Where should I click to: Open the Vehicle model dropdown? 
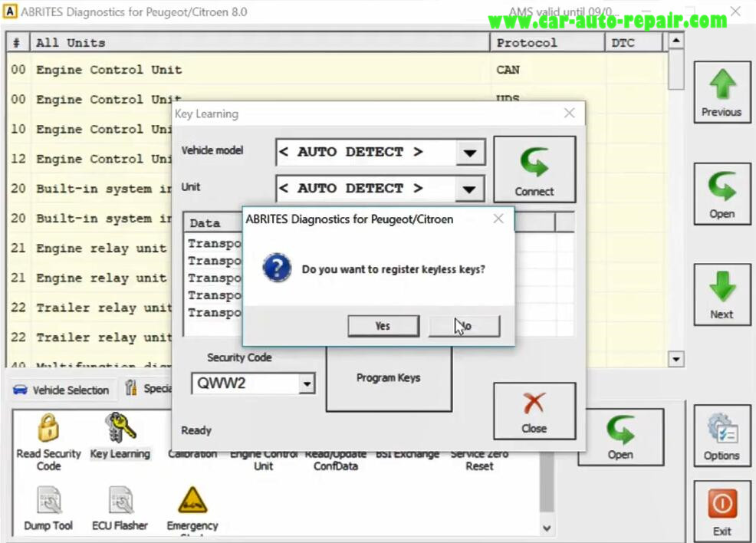click(469, 153)
